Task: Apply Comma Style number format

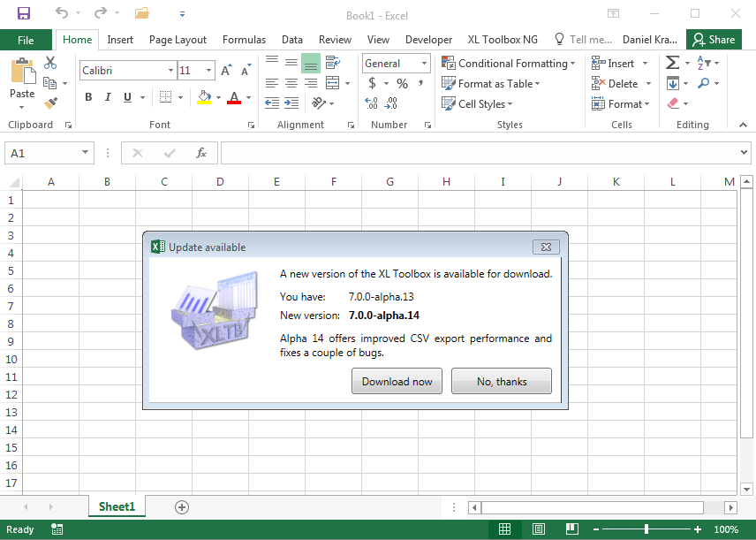Action: [421, 83]
